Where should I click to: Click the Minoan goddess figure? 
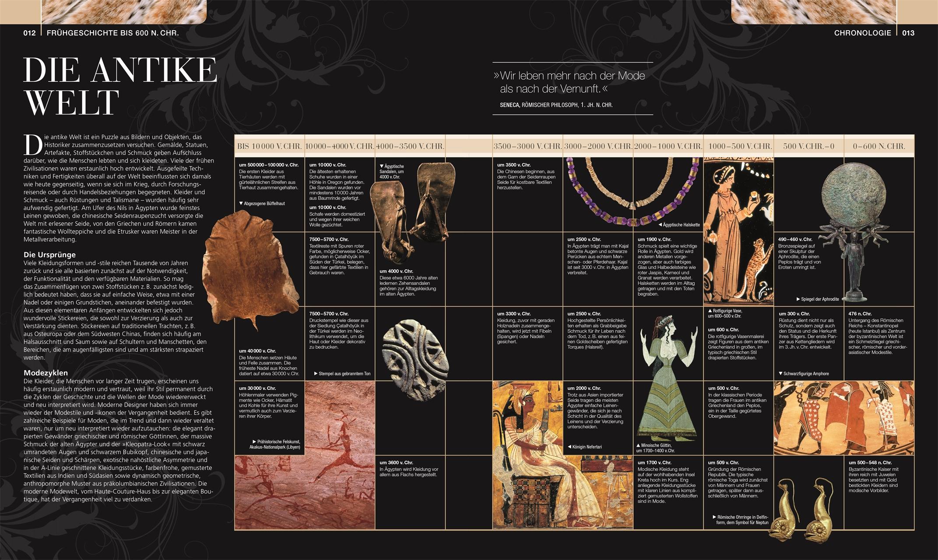coord(667,381)
